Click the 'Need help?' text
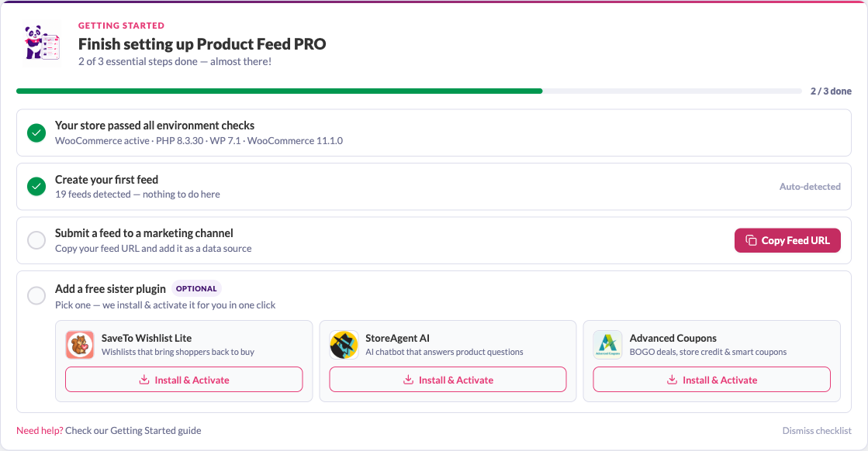This screenshot has height=451, width=868. tap(40, 431)
